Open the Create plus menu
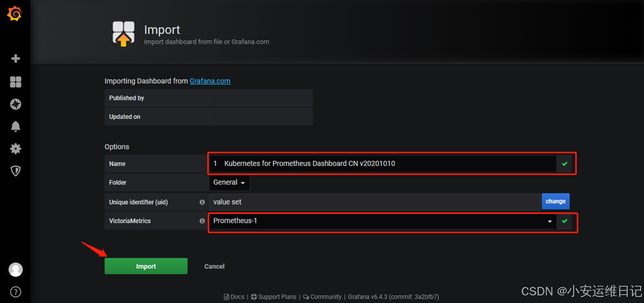The image size is (644, 303). [16, 58]
